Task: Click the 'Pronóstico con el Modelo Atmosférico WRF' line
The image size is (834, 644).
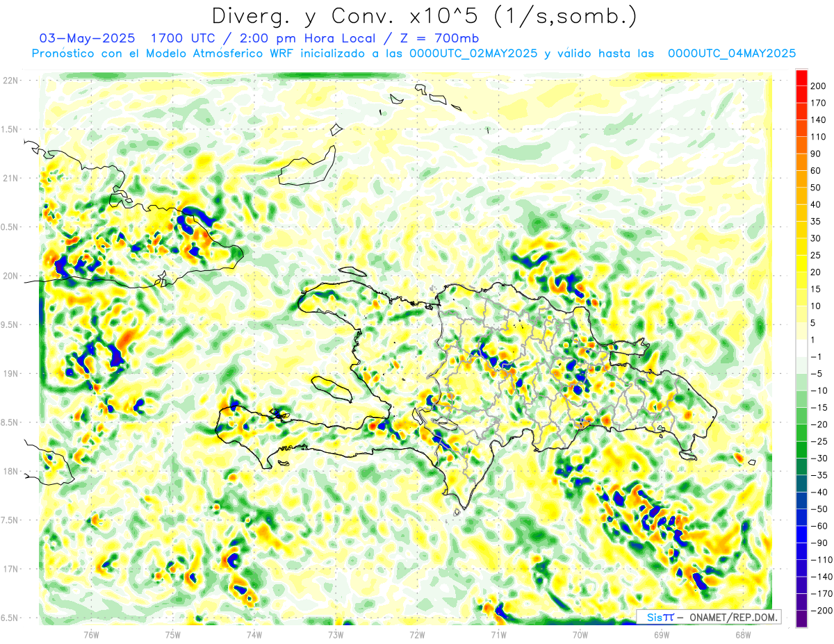Action: 163,53
